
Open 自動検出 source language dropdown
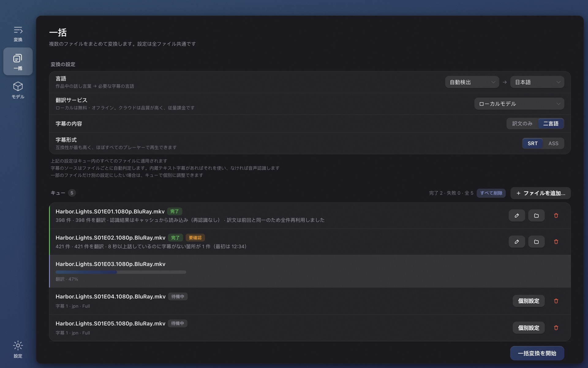(472, 82)
